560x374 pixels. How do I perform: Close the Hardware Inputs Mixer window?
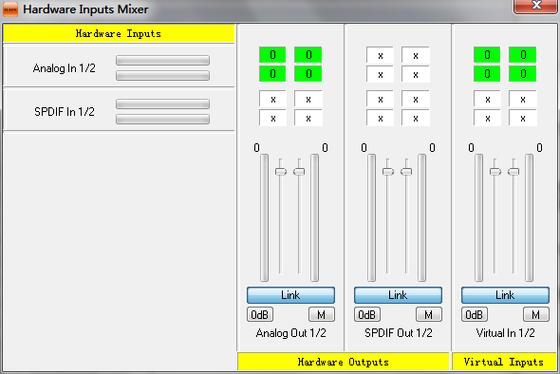tap(535, 6)
